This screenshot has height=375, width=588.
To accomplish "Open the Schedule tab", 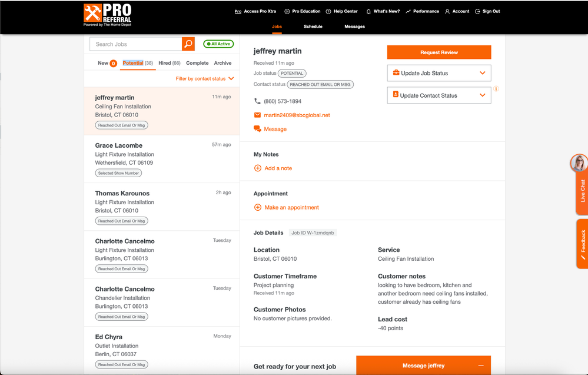I will [313, 26].
